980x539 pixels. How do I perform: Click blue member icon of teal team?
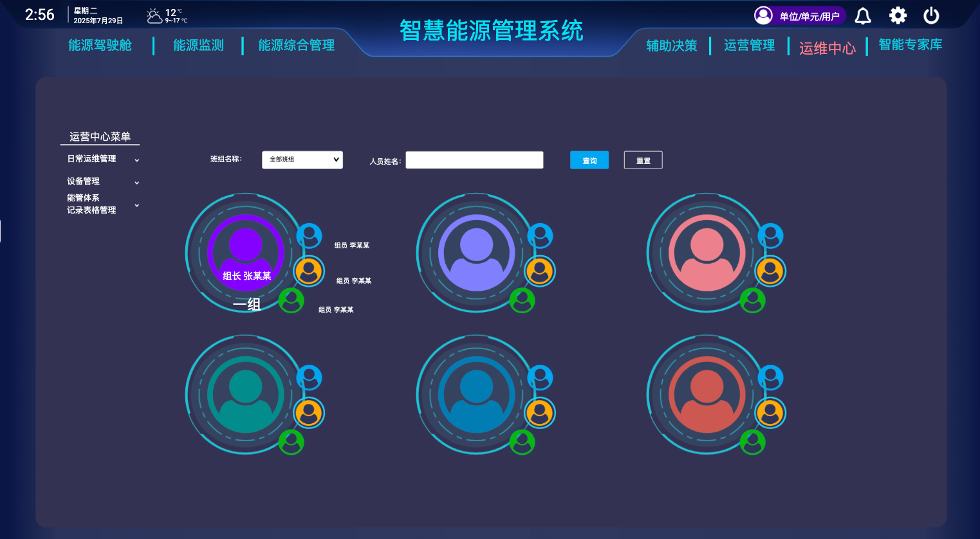point(310,378)
